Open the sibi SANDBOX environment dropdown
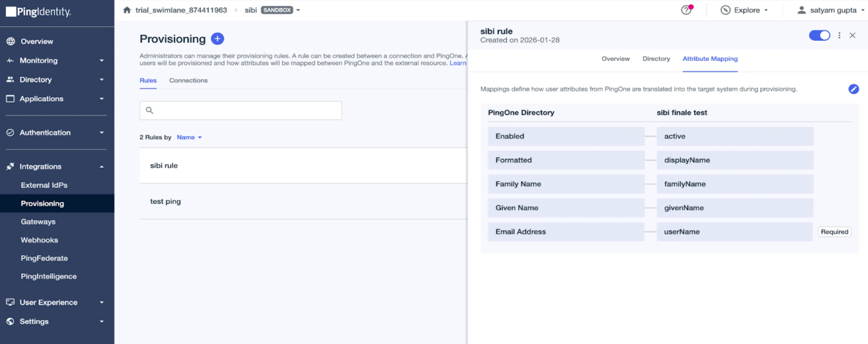Viewport: 868px width, 344px height. 298,10
